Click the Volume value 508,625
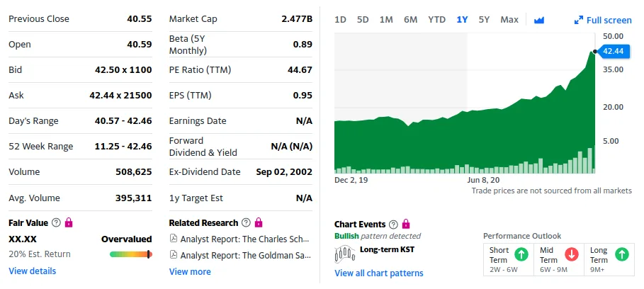Viewport: 644px width, 289px height. tap(133, 171)
